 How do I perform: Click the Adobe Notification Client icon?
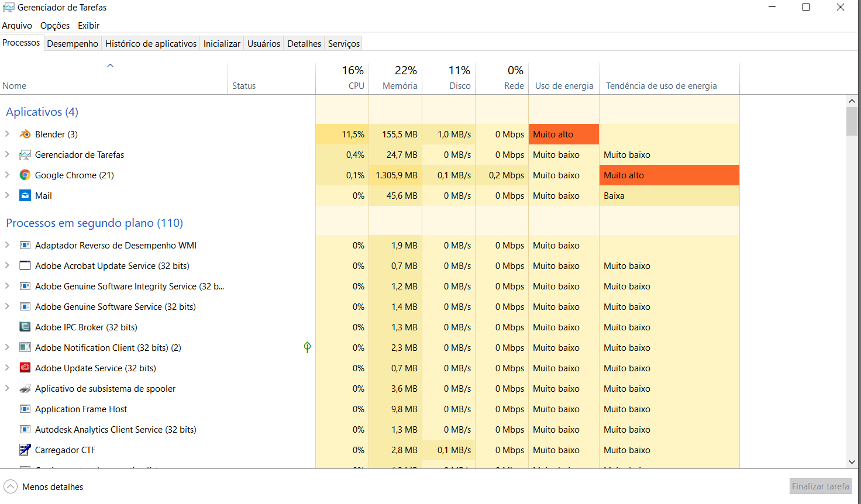coord(25,347)
